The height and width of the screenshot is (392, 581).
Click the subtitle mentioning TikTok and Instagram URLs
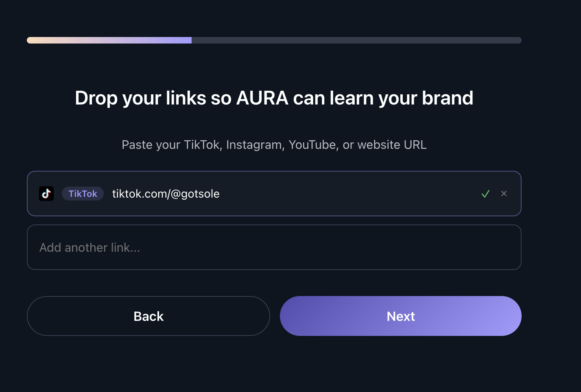click(274, 144)
